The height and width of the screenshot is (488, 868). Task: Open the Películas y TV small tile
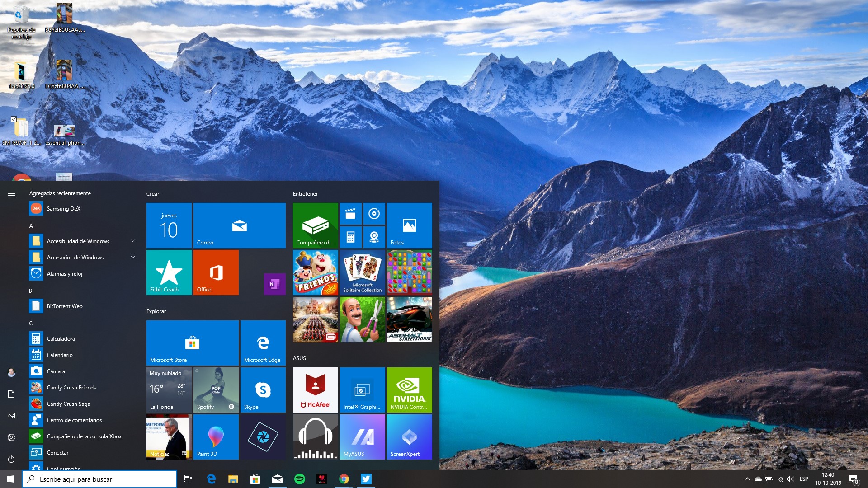[x=351, y=214]
